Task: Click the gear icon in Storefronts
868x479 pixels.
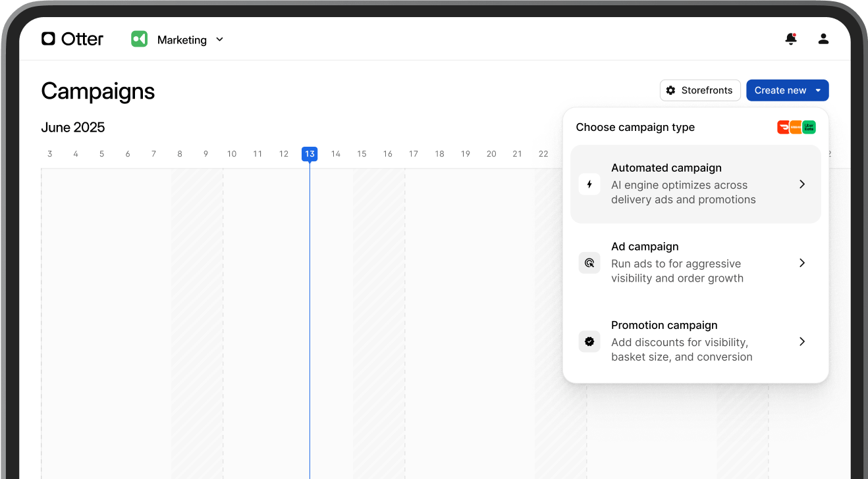Action: click(670, 90)
